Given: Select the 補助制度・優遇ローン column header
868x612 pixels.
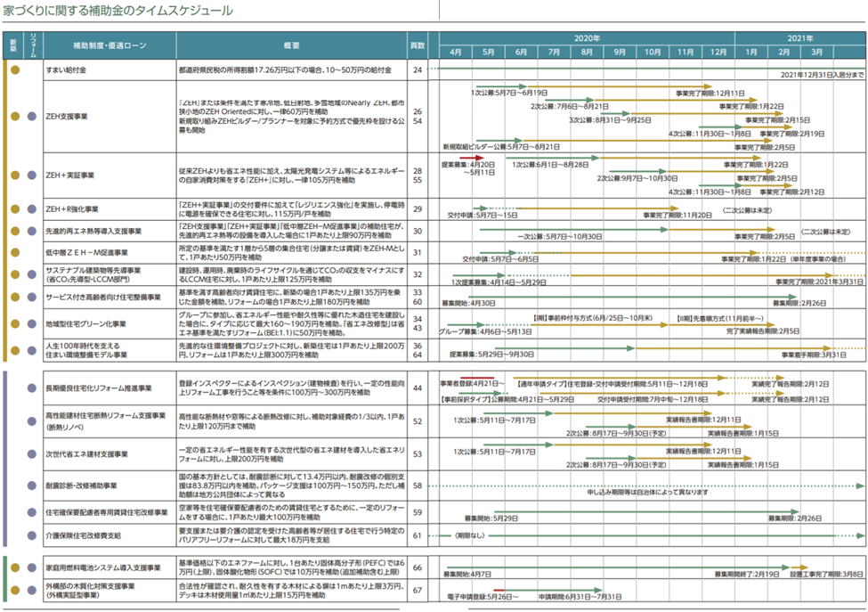Looking at the screenshot, I should (x=110, y=45).
